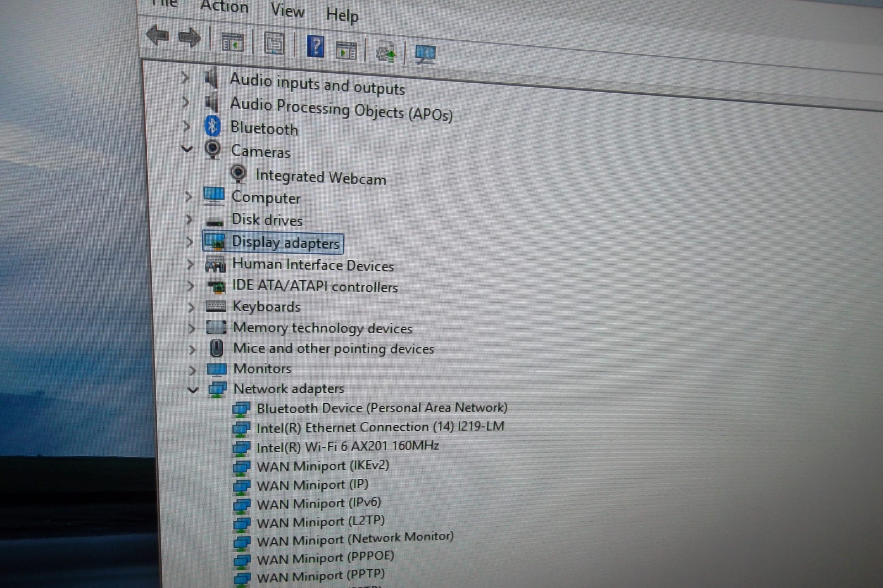Viewport: 883px width, 588px height.
Task: Expand Audio inputs and outputs category
Action: pyautogui.click(x=185, y=78)
